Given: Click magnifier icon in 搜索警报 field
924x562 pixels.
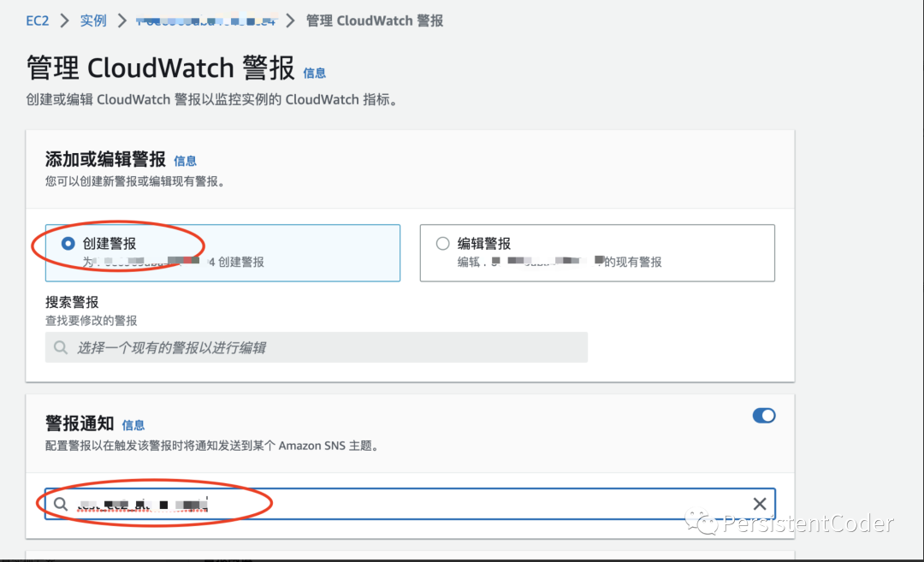Looking at the screenshot, I should point(61,347).
